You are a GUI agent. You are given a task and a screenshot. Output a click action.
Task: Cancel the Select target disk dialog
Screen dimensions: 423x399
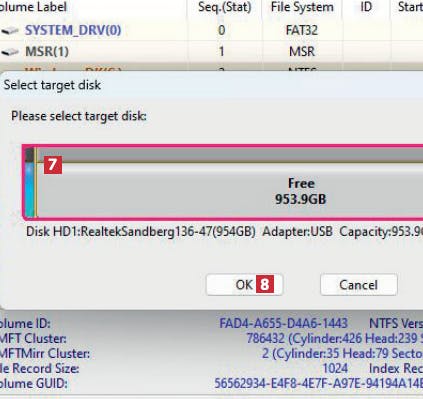point(359,285)
